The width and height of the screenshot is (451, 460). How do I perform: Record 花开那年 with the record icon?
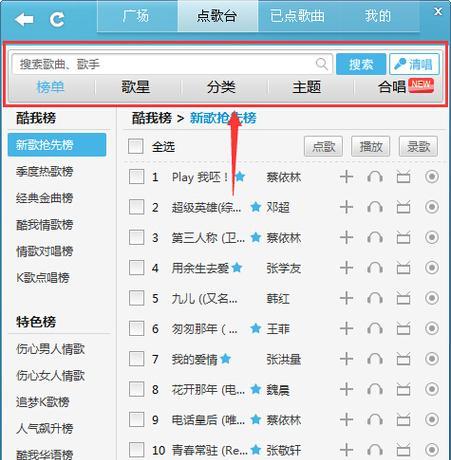[432, 389]
